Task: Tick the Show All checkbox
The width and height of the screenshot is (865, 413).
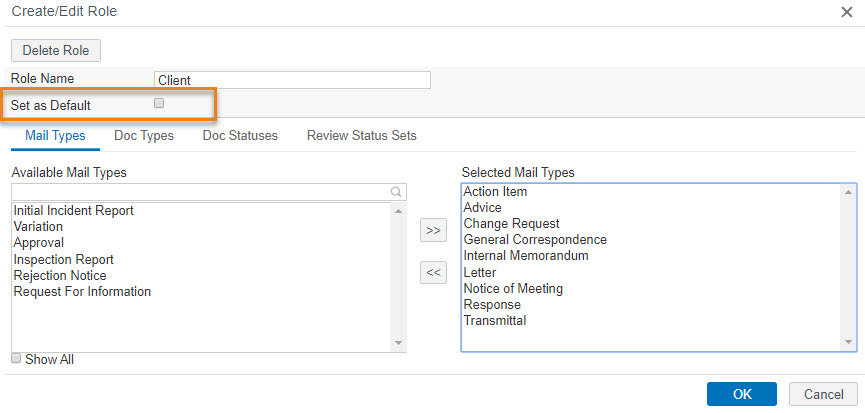Action: 17,358
